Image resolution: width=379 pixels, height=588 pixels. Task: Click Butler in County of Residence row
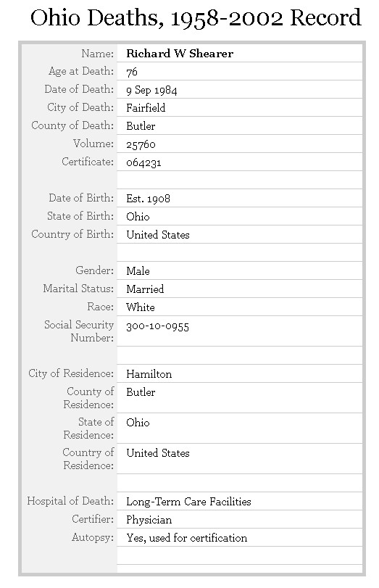pyautogui.click(x=141, y=392)
